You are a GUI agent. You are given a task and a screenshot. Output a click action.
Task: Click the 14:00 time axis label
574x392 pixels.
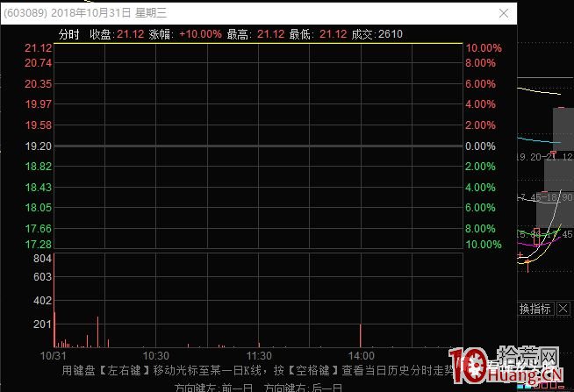(x=361, y=356)
